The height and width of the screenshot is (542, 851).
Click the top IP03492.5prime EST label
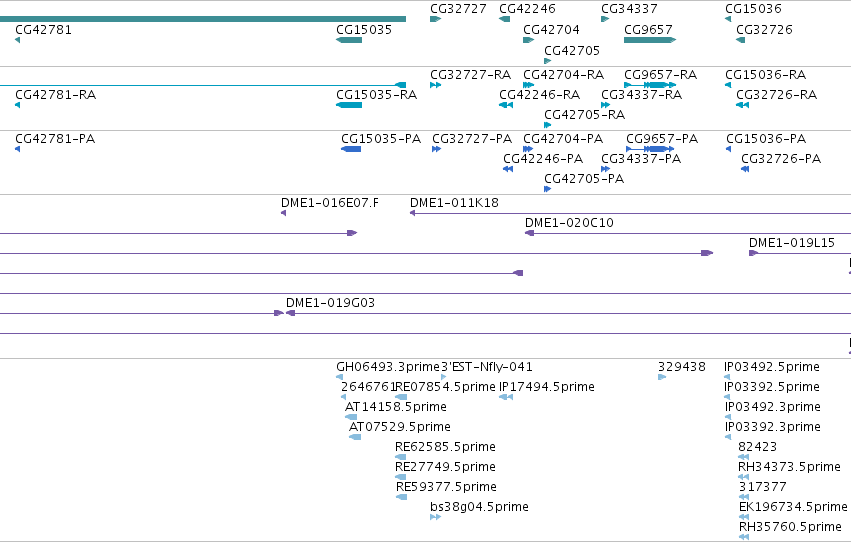(x=772, y=367)
